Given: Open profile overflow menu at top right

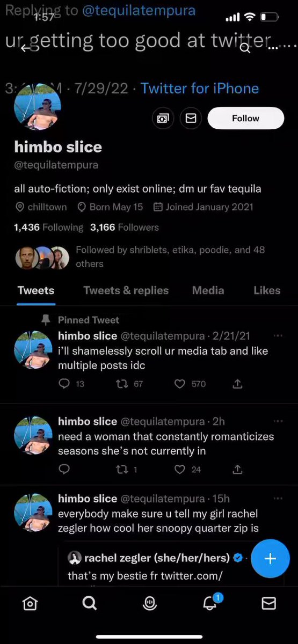Looking at the screenshot, I should point(273,48).
